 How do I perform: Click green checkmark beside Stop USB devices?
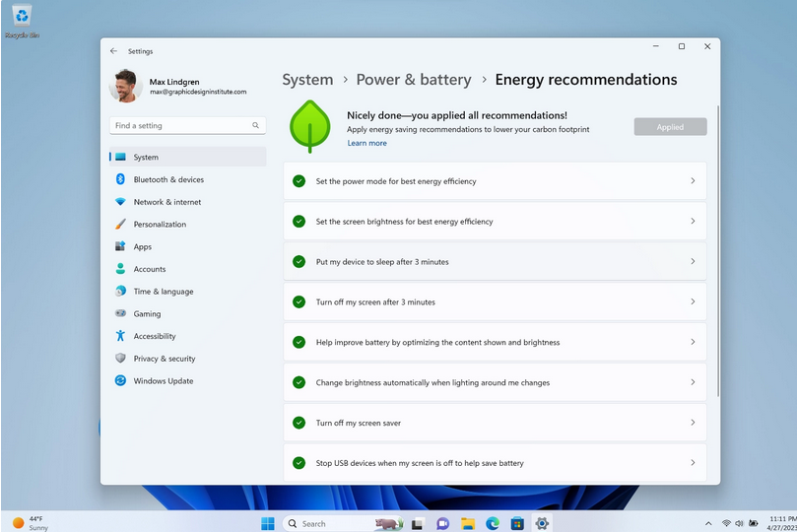click(x=299, y=462)
